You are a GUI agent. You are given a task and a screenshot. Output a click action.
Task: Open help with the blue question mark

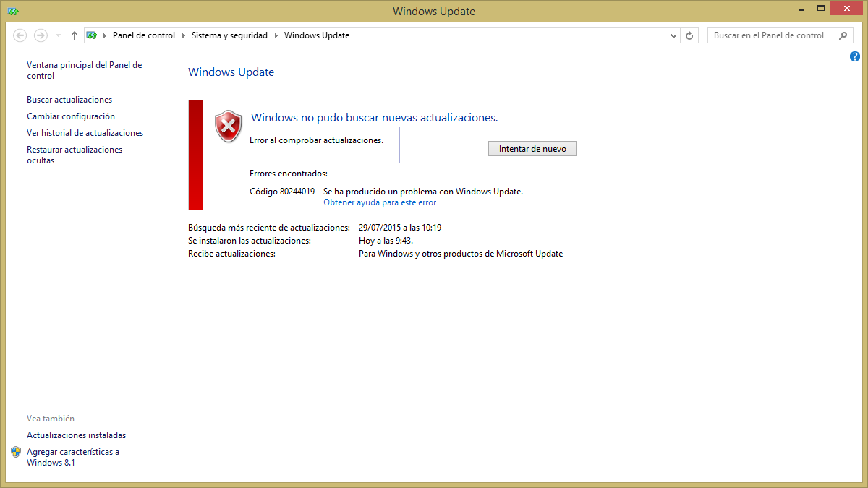[x=855, y=56]
